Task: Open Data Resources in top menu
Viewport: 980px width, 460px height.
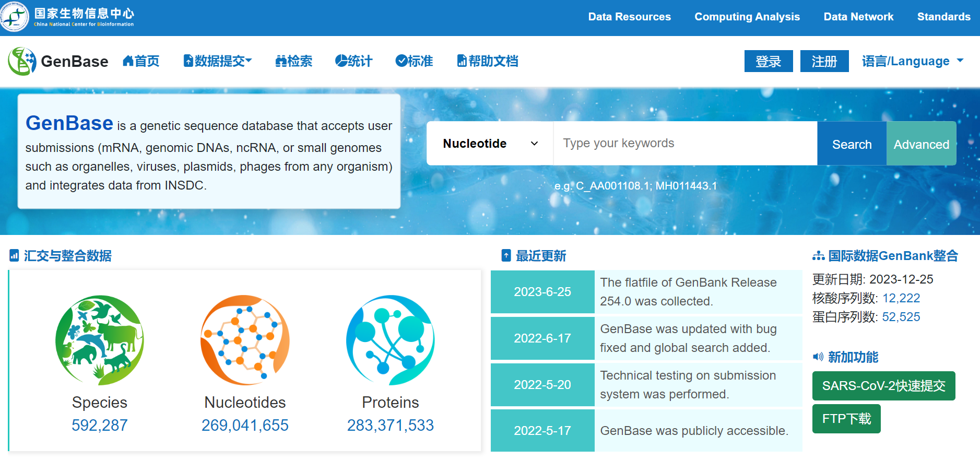Action: [629, 17]
